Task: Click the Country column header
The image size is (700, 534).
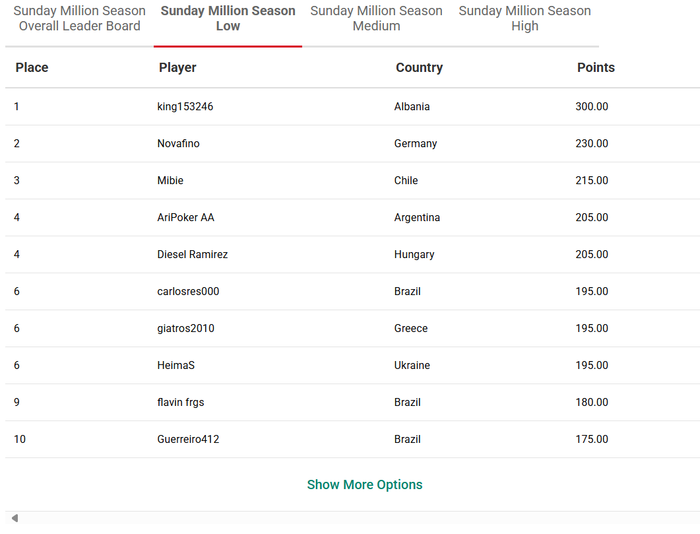Action: 419,67
